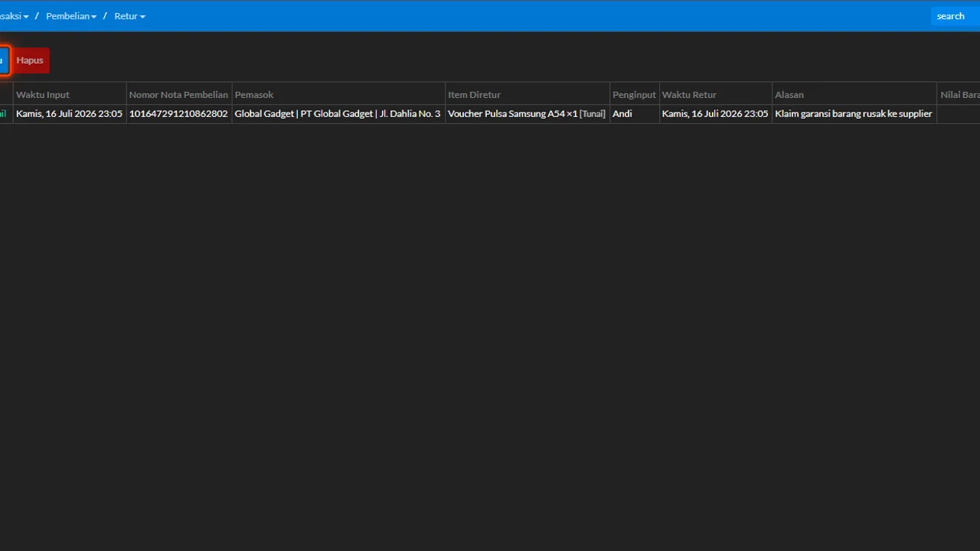Select the Voucher Pulsa Samsung A54 item cell
This screenshot has width=980, height=551.
pyautogui.click(x=528, y=114)
